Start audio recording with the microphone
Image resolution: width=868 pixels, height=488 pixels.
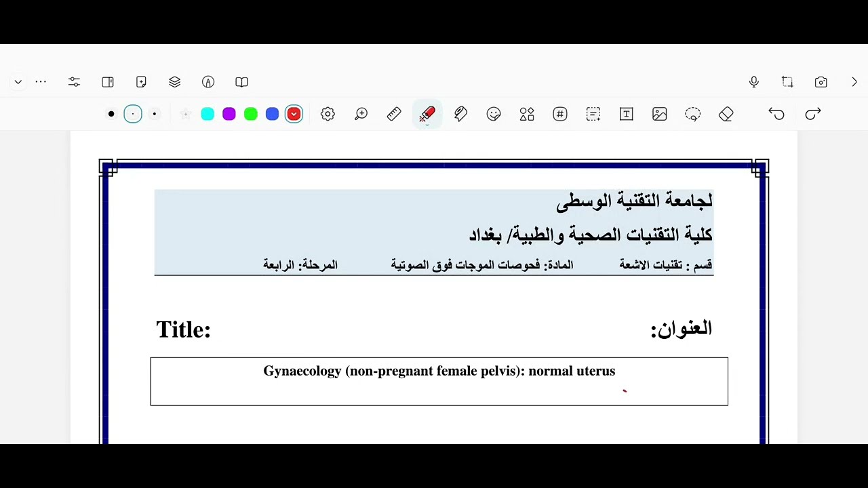(754, 82)
